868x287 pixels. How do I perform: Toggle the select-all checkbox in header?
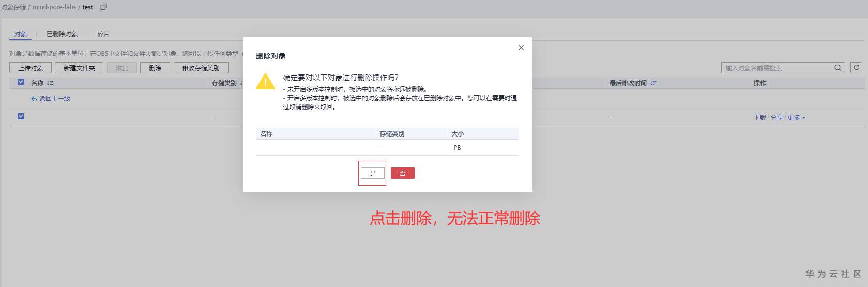(x=21, y=82)
